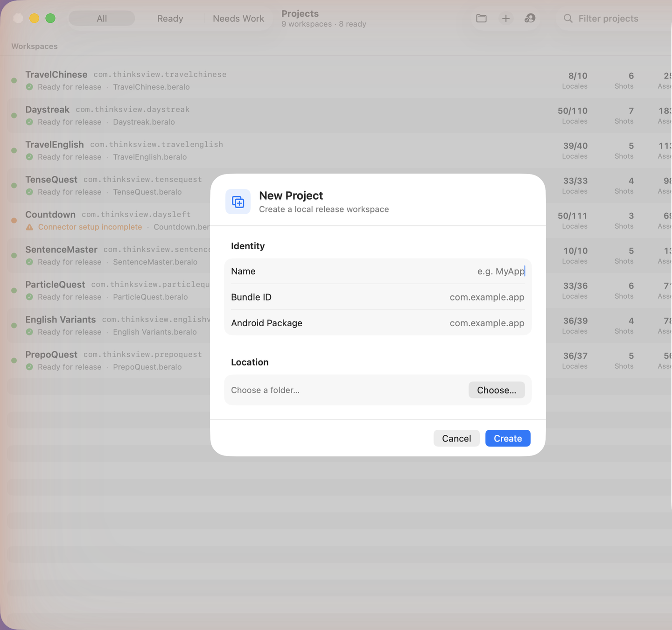
Task: Click the plus icon to add a project
Action: [x=505, y=18]
